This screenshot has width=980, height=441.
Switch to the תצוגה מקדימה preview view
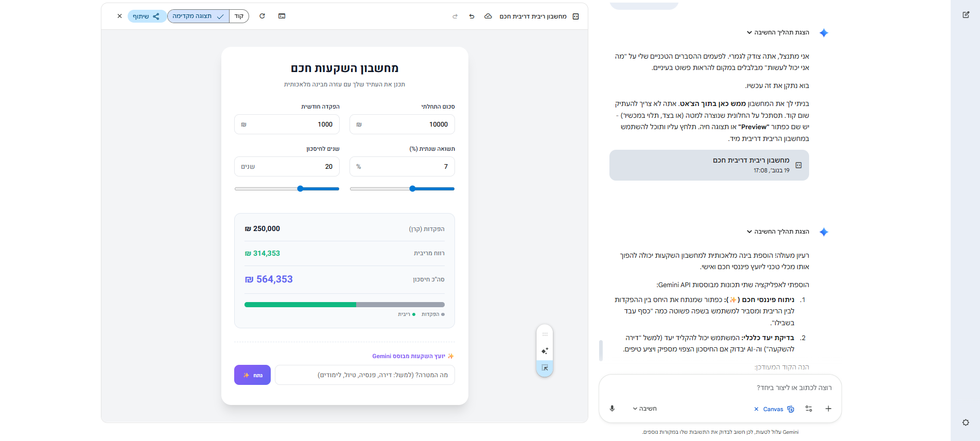(x=198, y=16)
